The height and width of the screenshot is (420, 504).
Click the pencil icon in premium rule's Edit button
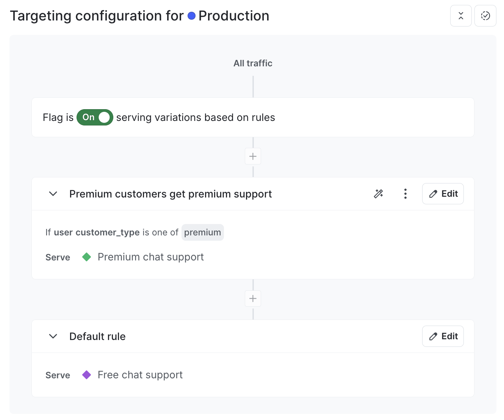433,194
